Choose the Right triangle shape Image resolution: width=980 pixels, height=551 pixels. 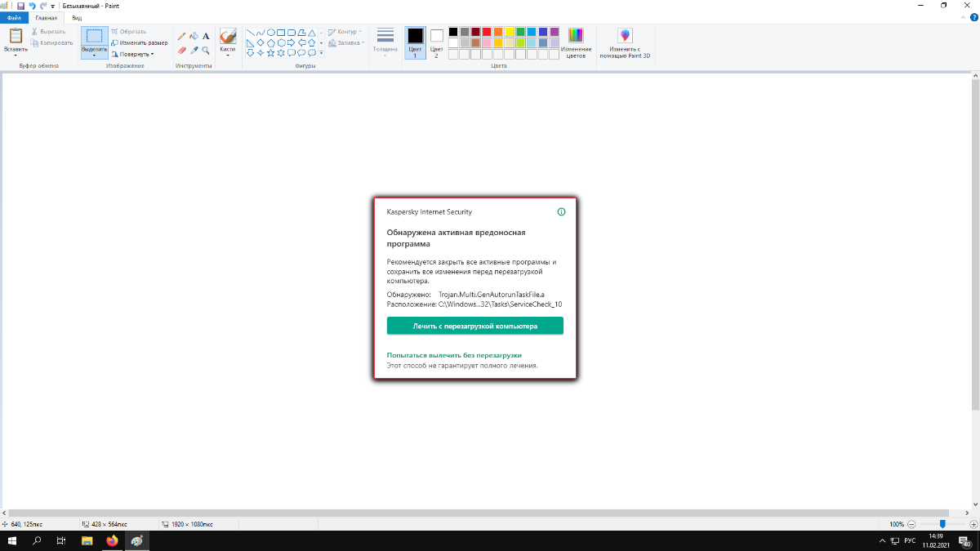tap(251, 43)
